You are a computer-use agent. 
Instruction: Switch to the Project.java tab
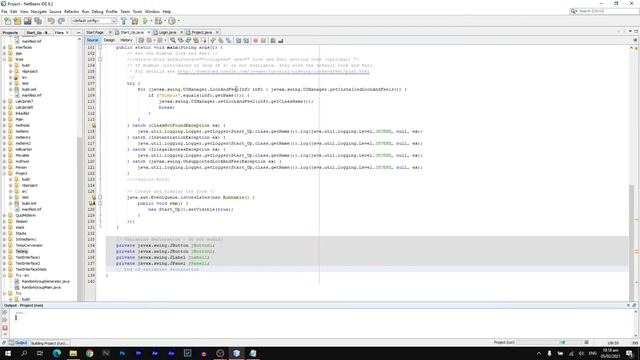202,32
